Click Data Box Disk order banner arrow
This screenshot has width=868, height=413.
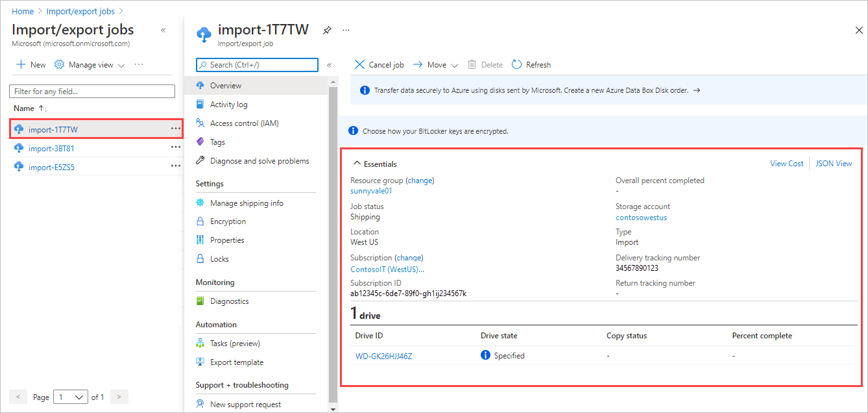click(x=696, y=91)
